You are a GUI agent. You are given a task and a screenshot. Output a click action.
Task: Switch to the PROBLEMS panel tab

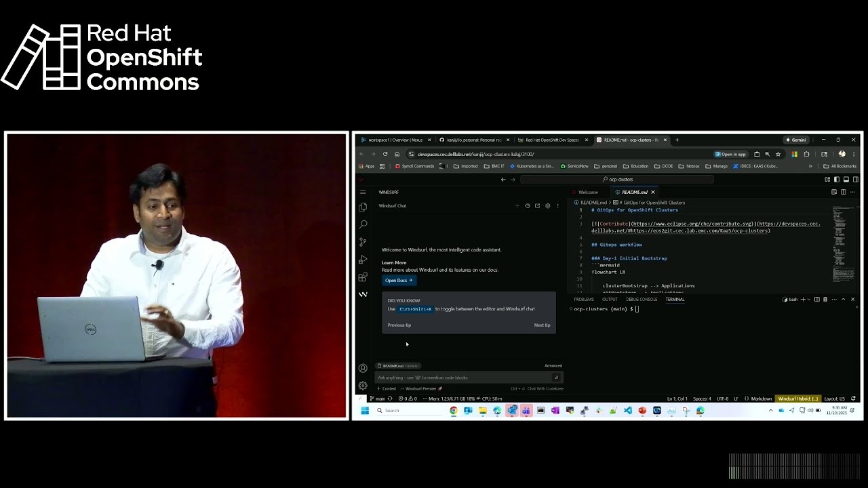[x=584, y=299]
